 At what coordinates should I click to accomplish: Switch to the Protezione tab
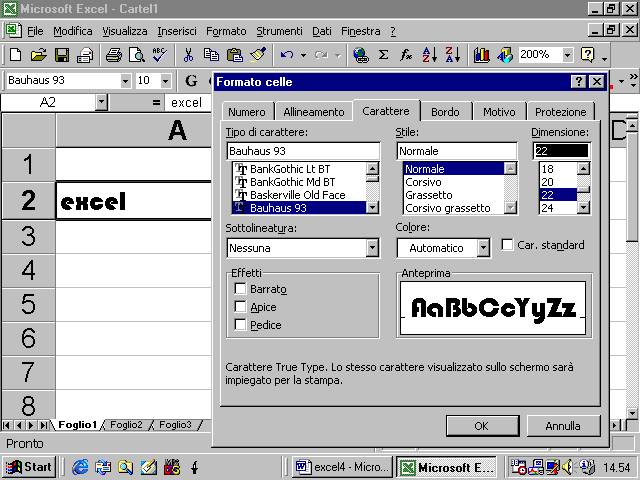click(560, 112)
